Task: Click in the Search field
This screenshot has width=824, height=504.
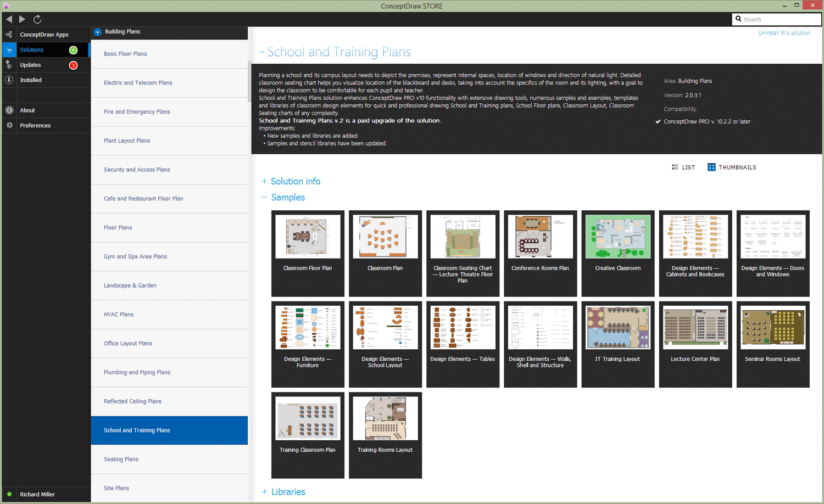Action: (x=777, y=19)
